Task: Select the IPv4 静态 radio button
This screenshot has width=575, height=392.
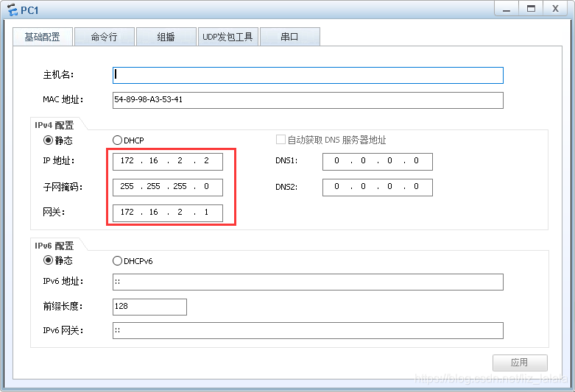Action: 48,140
